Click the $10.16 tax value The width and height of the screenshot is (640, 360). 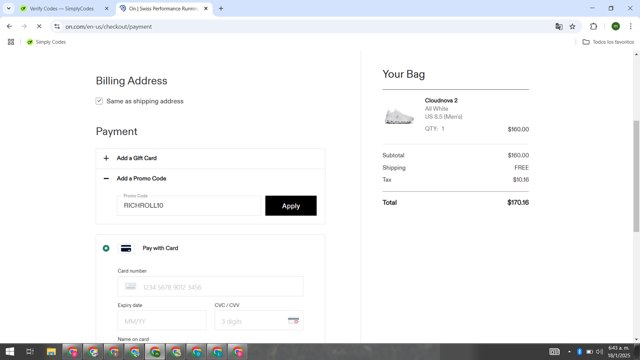[x=521, y=180]
